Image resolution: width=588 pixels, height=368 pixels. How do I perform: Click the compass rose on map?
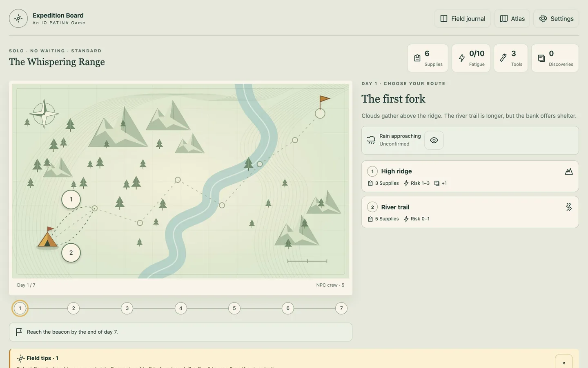click(44, 114)
